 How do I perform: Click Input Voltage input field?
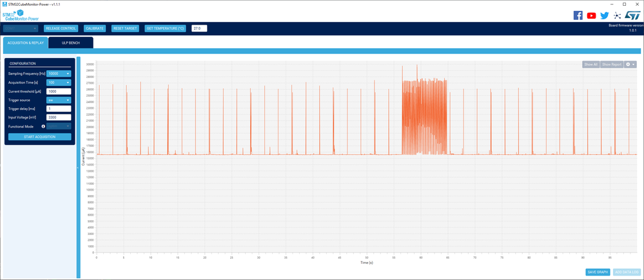tap(59, 117)
